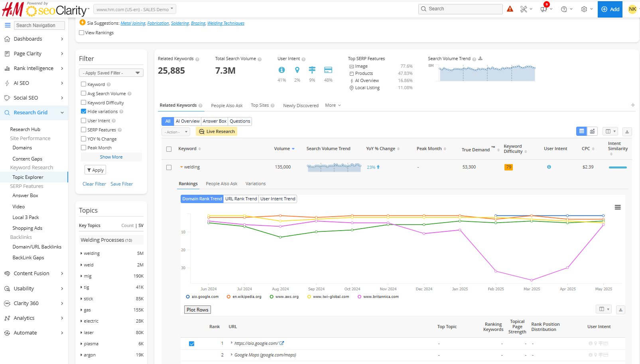The image size is (640, 364).
Task: Click the Search Navigation input field
Action: [x=39, y=25]
